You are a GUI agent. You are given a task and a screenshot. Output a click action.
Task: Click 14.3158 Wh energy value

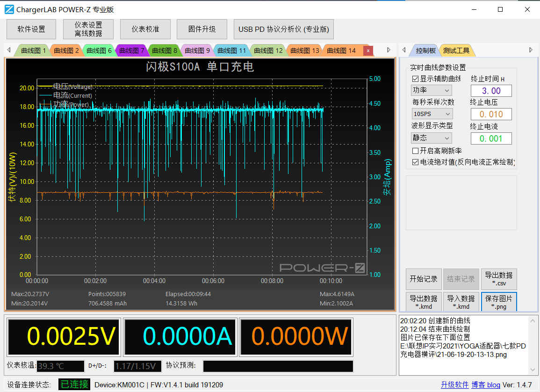pyautogui.click(x=181, y=304)
